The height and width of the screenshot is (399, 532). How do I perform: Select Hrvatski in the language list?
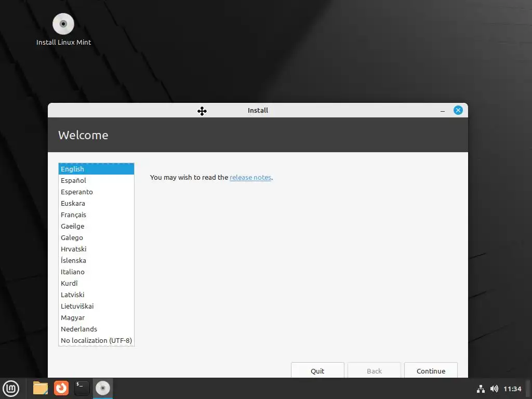96,249
